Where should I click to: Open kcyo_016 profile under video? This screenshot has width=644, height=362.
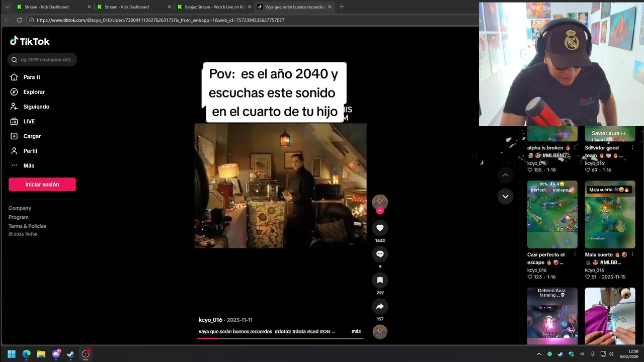pos(210,320)
